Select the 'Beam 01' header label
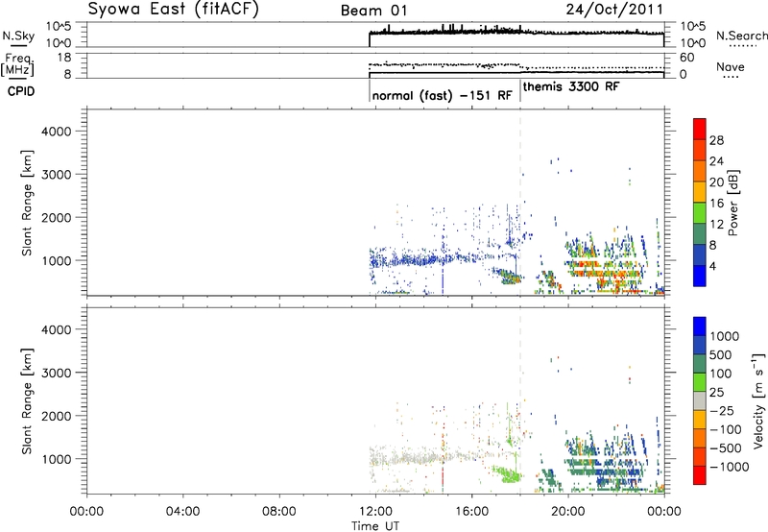This screenshot has height=532, width=768. [374, 11]
